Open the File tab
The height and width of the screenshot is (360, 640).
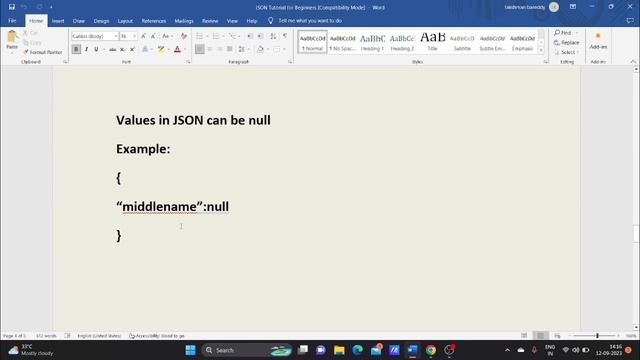pyautogui.click(x=12, y=20)
